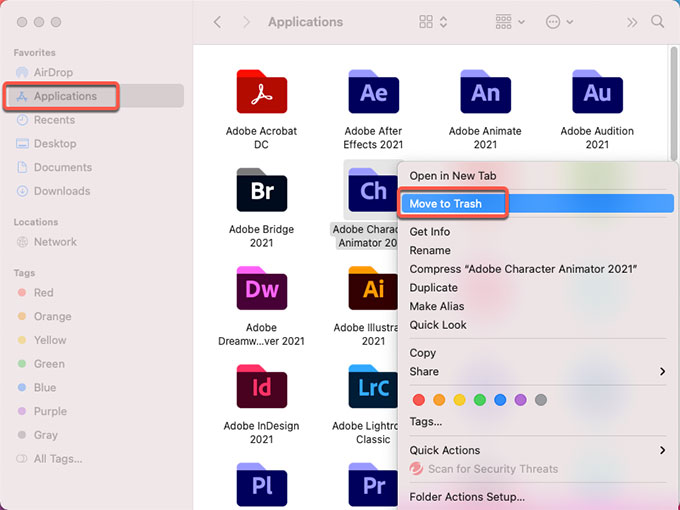The width and height of the screenshot is (680, 510).
Task: Select the Adobe Bridge 2021 folder
Action: (x=262, y=190)
